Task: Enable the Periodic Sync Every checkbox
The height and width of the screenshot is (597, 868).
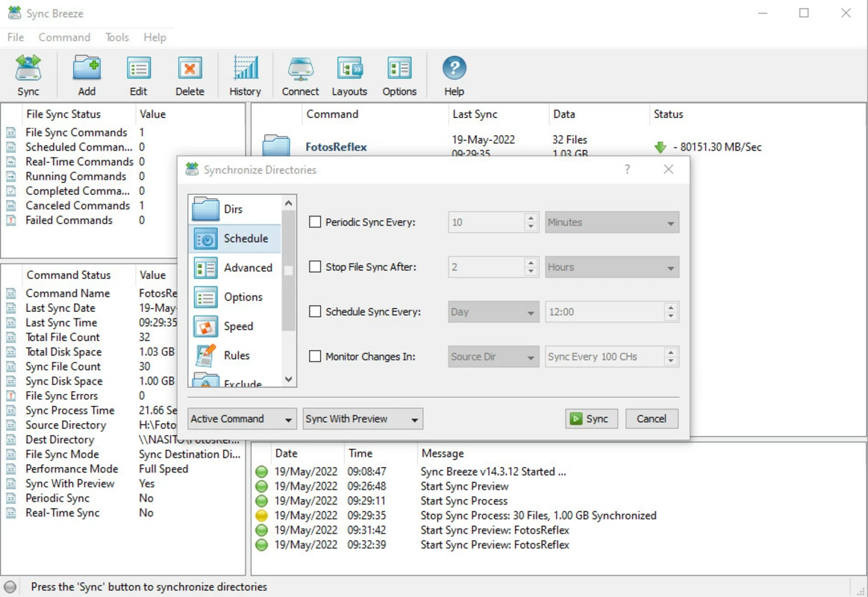Action: tap(315, 222)
